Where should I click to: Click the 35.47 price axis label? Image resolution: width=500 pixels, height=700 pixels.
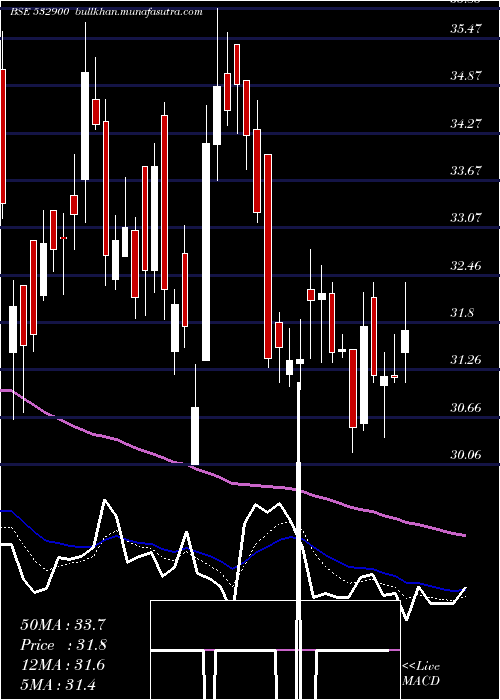click(x=466, y=29)
